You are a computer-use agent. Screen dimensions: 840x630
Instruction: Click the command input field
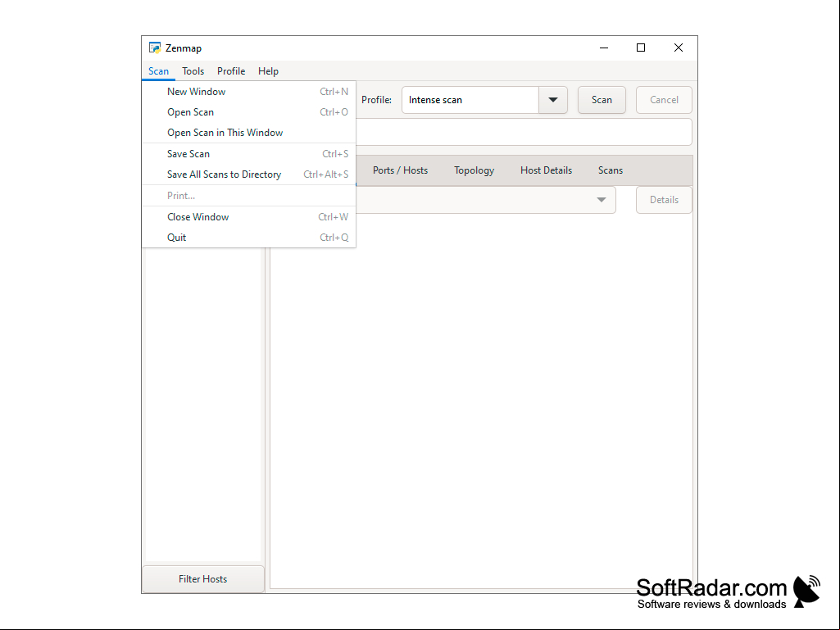(524, 132)
